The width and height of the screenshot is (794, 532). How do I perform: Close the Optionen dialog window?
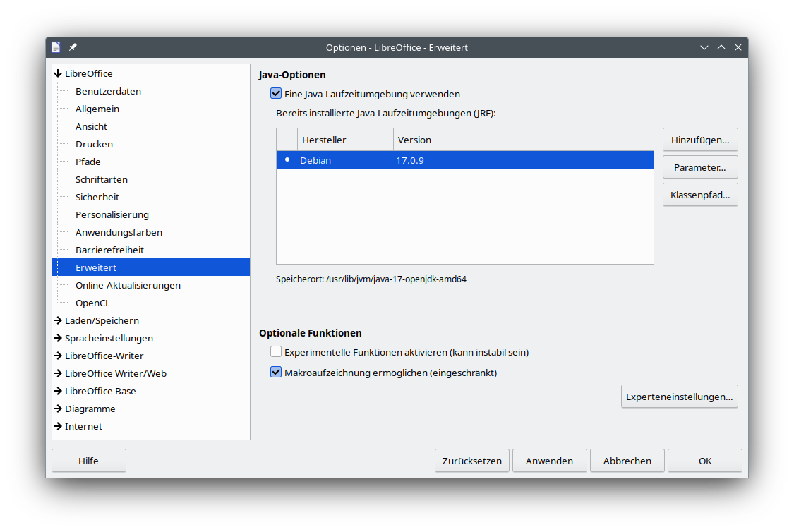point(738,47)
